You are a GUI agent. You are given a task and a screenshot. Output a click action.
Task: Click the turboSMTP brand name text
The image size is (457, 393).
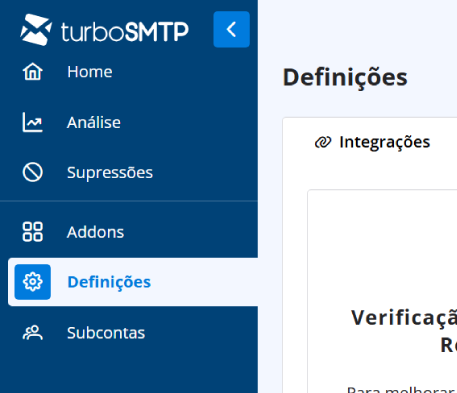(125, 32)
